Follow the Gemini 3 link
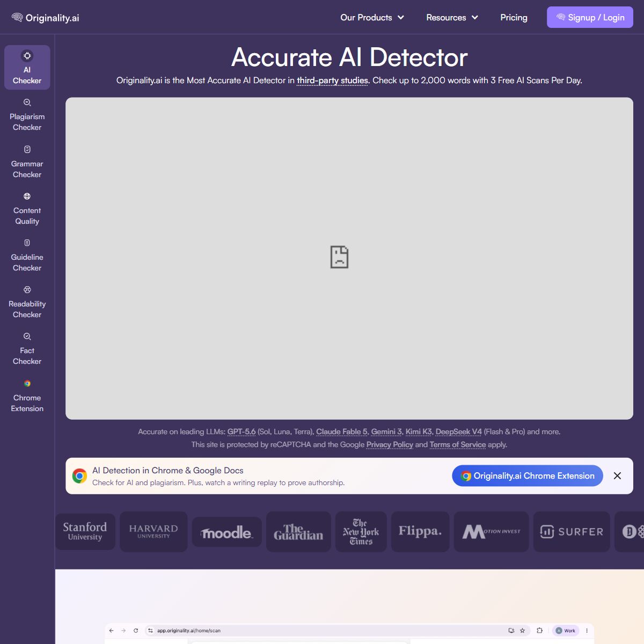Viewport: 644px width, 644px height. point(386,431)
